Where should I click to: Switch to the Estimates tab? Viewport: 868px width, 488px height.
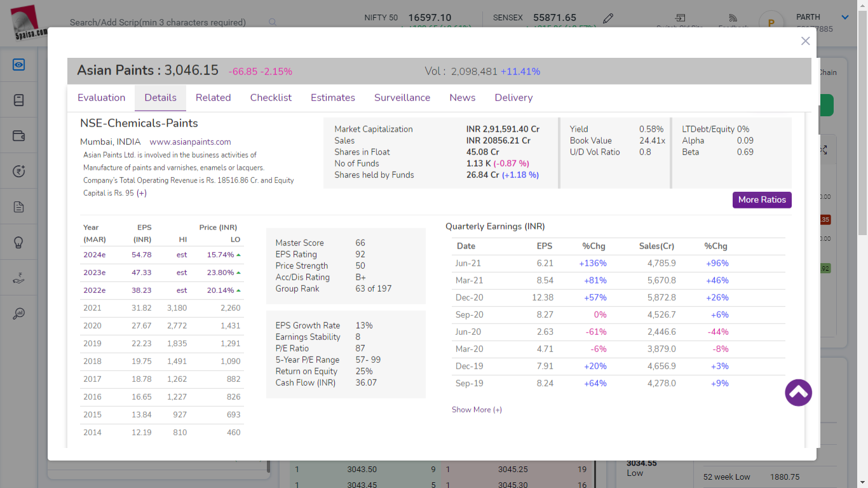(x=333, y=97)
